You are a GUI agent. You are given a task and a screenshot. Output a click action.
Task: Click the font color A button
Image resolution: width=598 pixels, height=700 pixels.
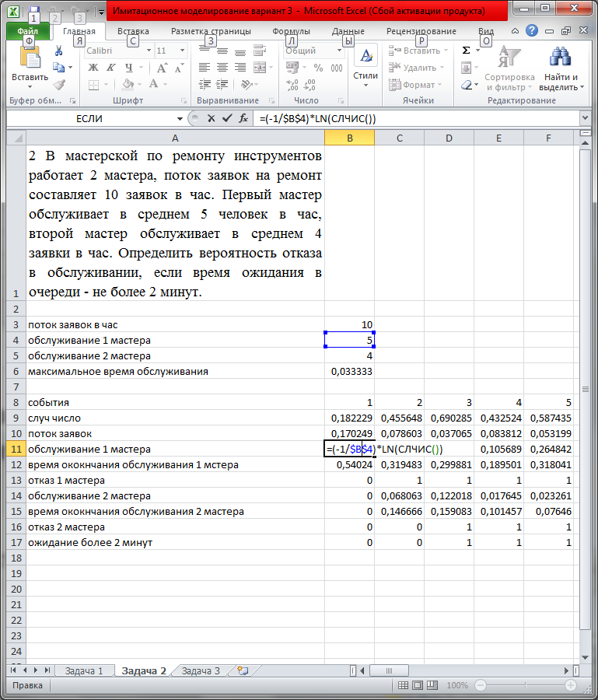tap(153, 84)
